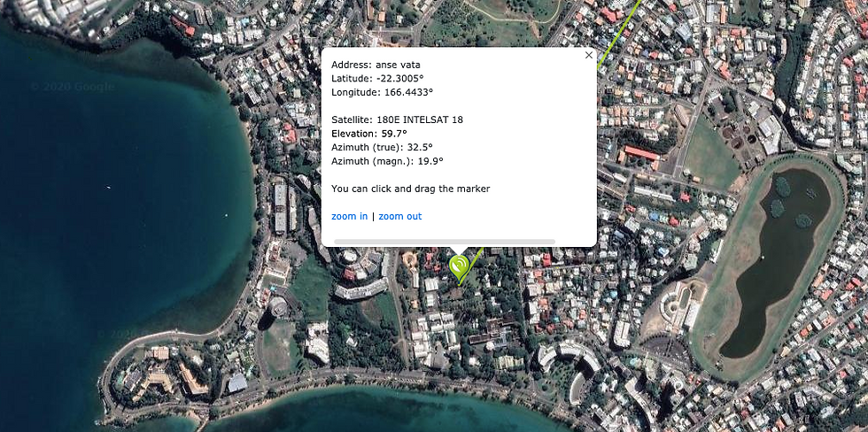Click 'You can click and drag the marker' text
This screenshot has height=432, width=868.
click(411, 189)
